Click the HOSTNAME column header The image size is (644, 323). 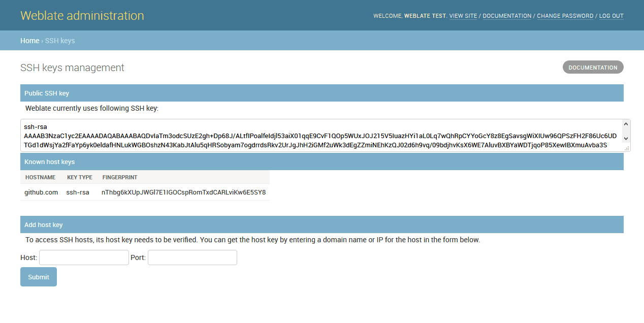(40, 177)
